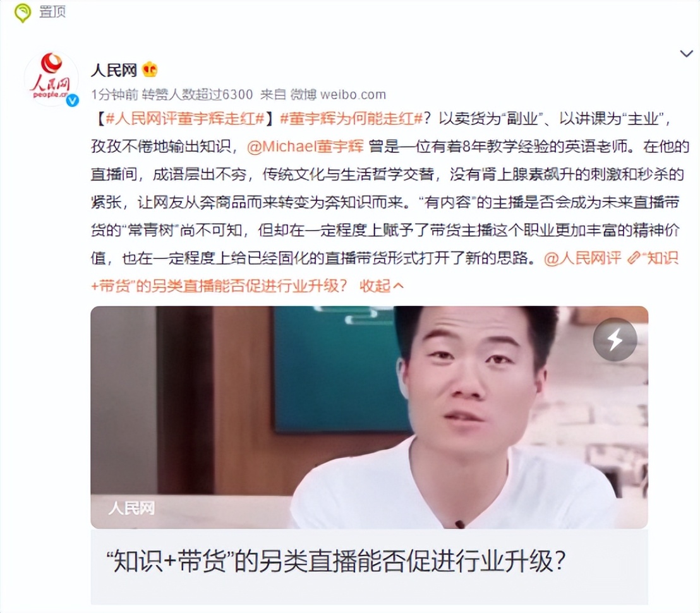Click the emoji badge beside 人民网 name
700x613 pixels.
tap(150, 70)
